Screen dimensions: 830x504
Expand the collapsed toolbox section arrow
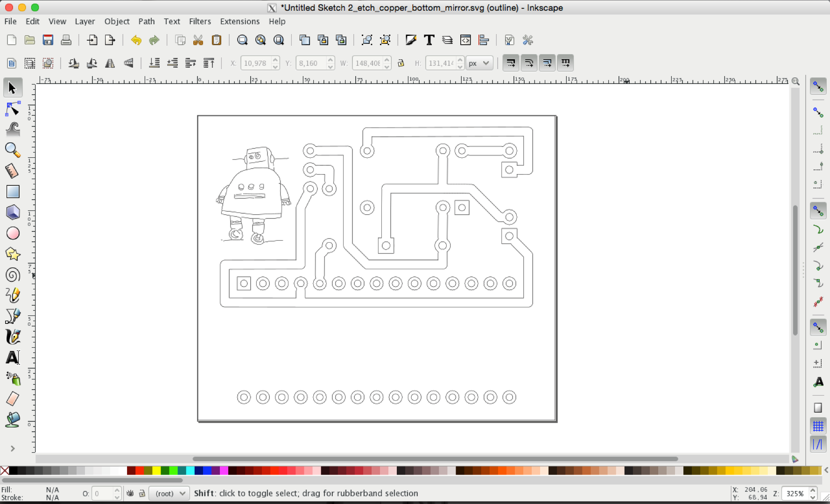(13, 448)
